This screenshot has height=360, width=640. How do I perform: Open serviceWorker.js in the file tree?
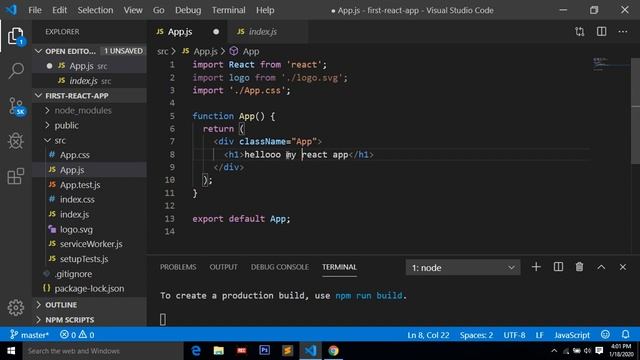point(91,244)
